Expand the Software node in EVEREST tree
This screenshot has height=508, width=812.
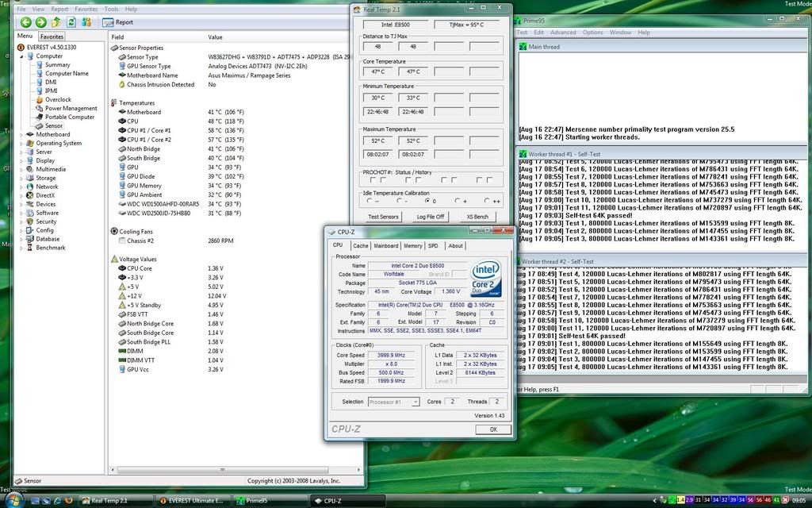[x=21, y=213]
